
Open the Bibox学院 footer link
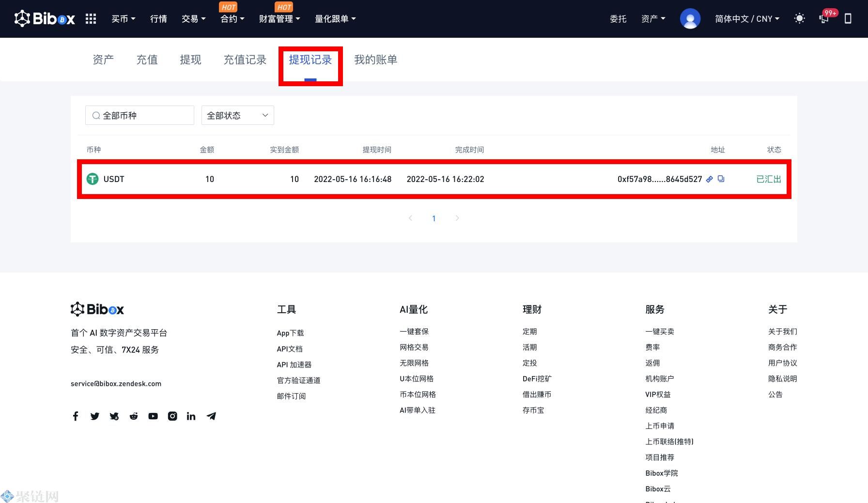point(662,473)
